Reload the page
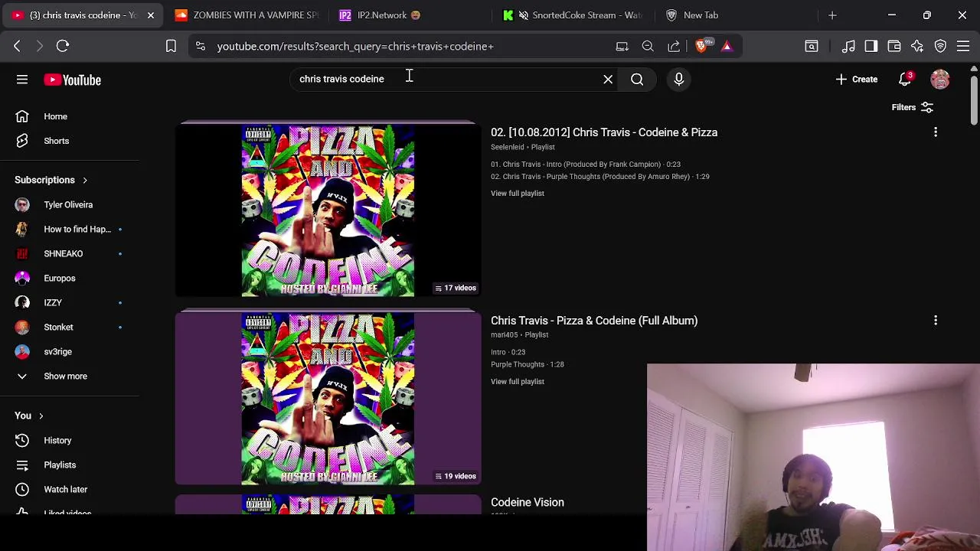The image size is (980, 551). (x=63, y=47)
